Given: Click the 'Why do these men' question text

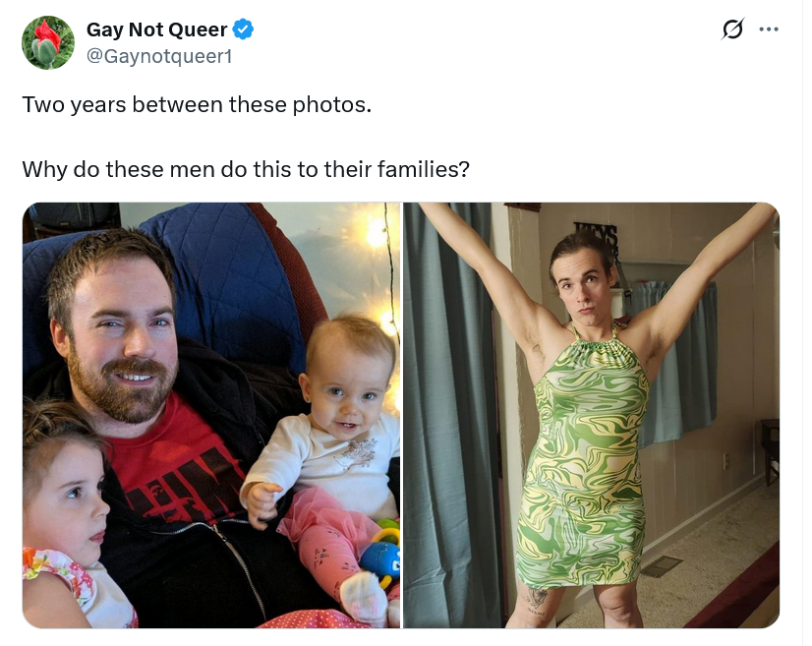Looking at the screenshot, I should 246,169.
